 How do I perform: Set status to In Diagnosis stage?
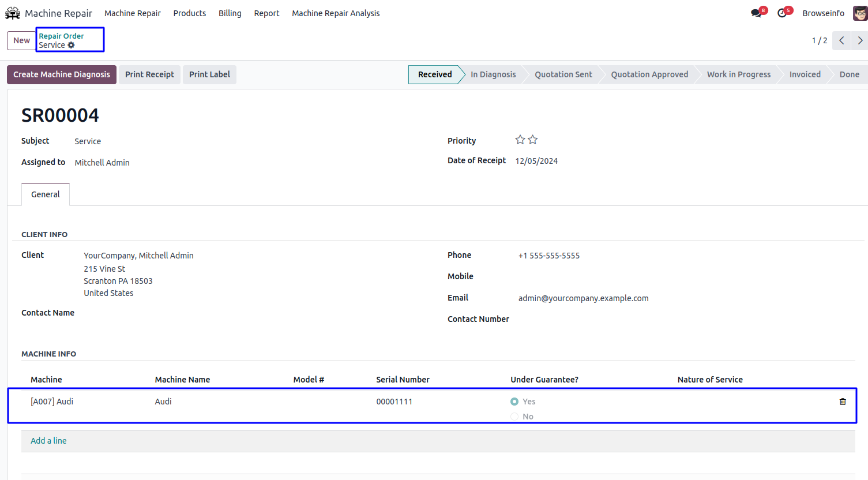pos(493,74)
